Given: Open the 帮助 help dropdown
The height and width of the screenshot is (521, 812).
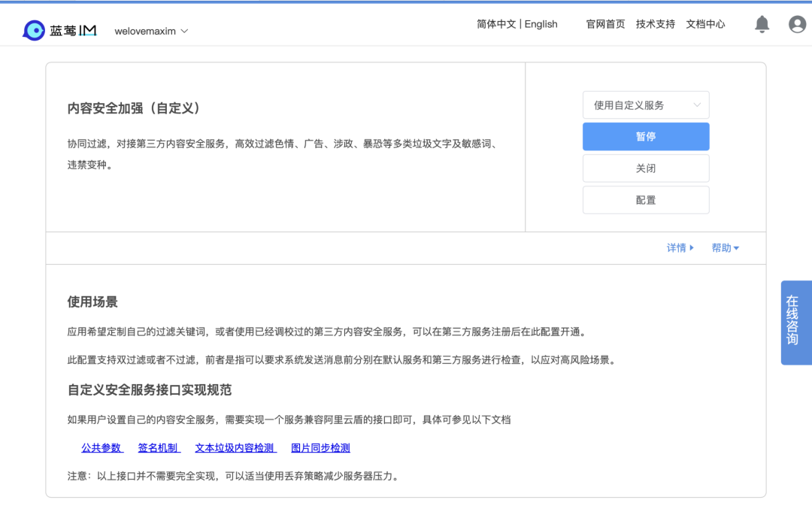Looking at the screenshot, I should tap(724, 247).
